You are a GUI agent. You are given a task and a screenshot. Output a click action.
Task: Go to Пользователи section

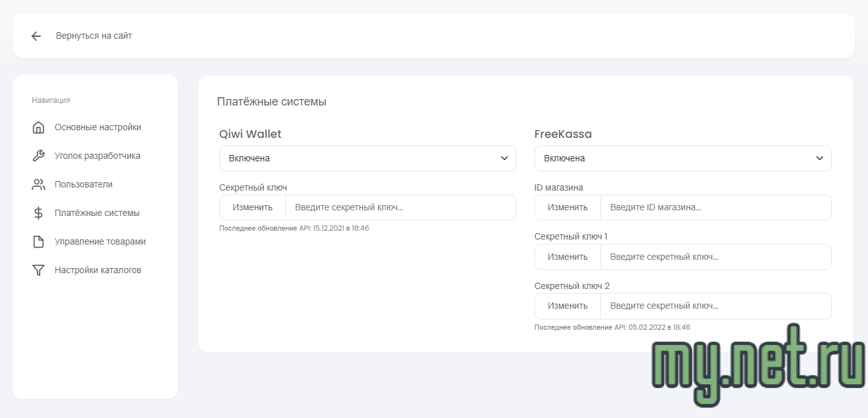click(x=83, y=184)
